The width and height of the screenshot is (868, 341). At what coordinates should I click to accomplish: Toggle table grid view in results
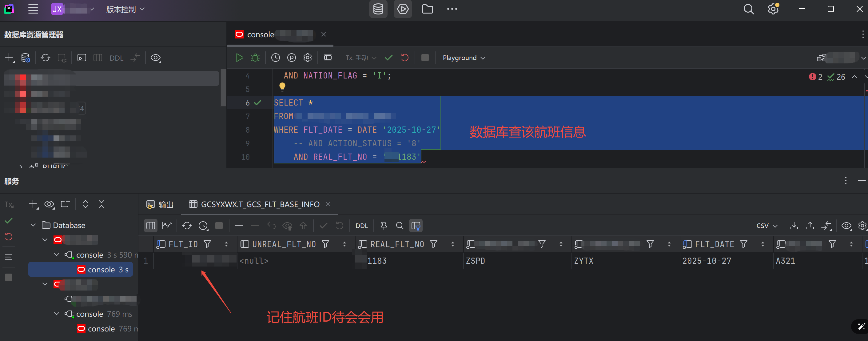(151, 225)
